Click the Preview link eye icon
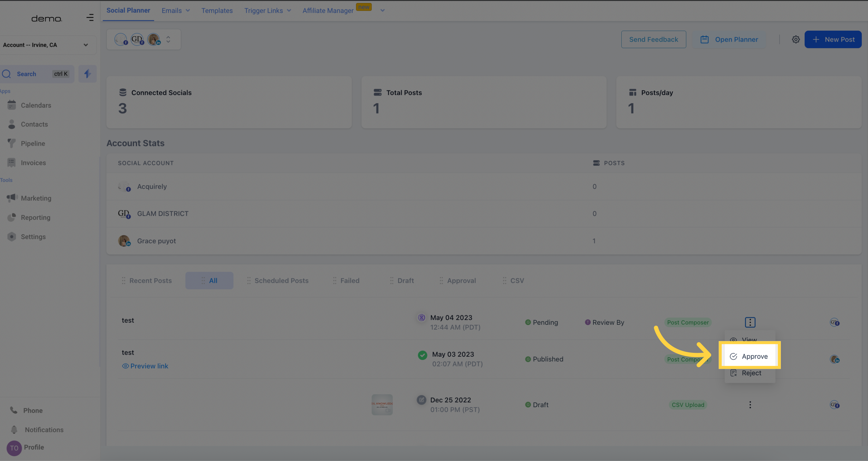The width and height of the screenshot is (868, 461). tap(125, 366)
